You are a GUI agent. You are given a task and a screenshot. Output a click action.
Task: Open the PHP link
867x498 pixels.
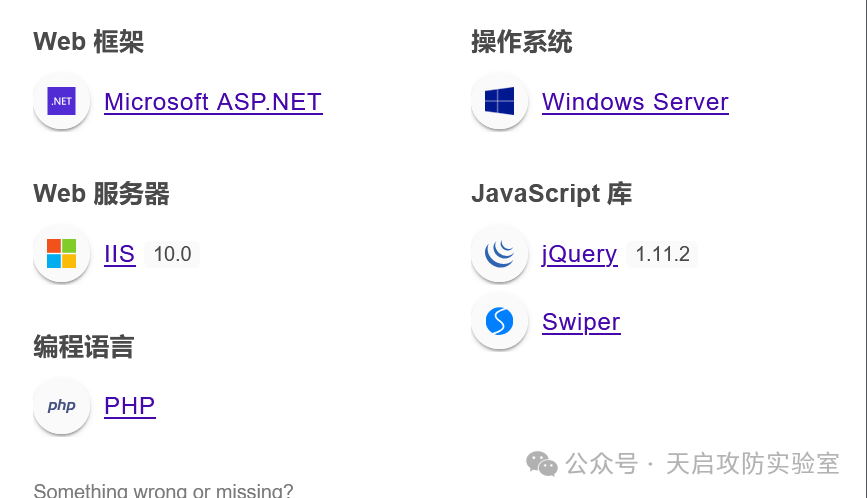coord(129,406)
